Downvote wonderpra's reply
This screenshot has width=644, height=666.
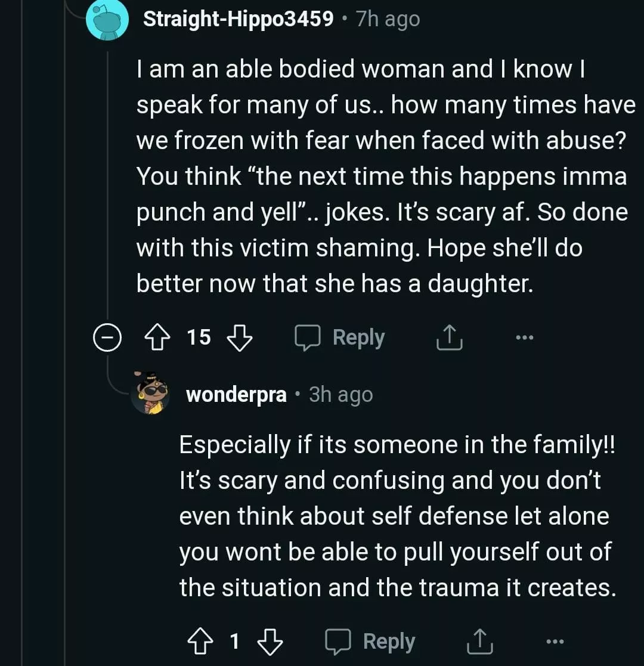click(270, 642)
